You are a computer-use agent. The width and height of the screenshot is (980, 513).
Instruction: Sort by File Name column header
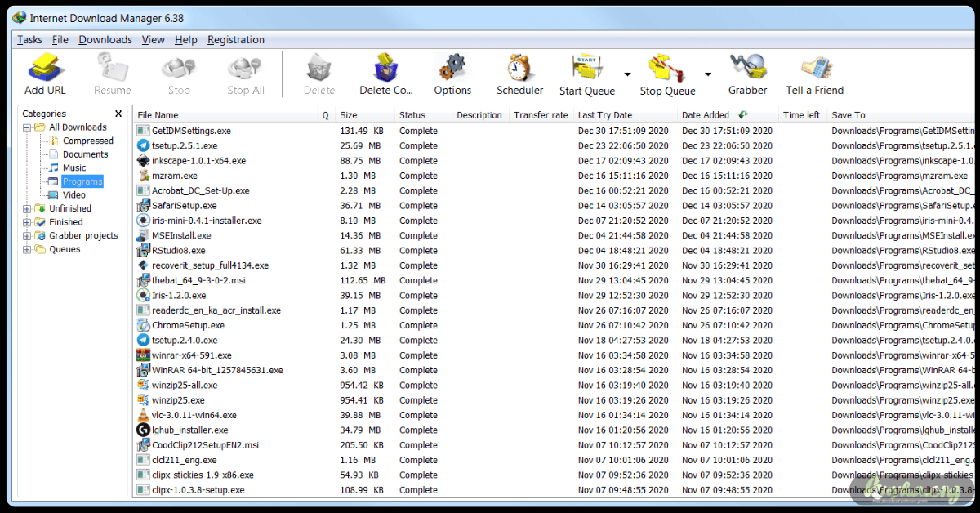pyautogui.click(x=226, y=115)
